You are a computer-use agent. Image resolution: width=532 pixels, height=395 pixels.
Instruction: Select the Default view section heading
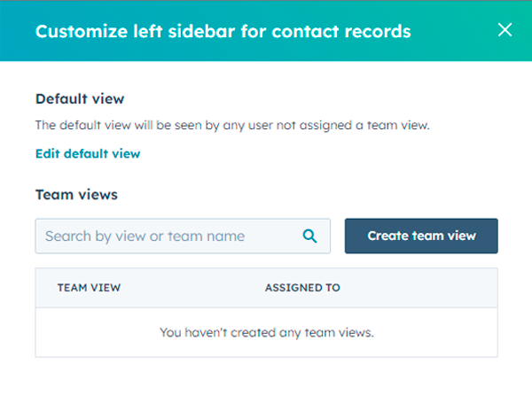click(80, 99)
